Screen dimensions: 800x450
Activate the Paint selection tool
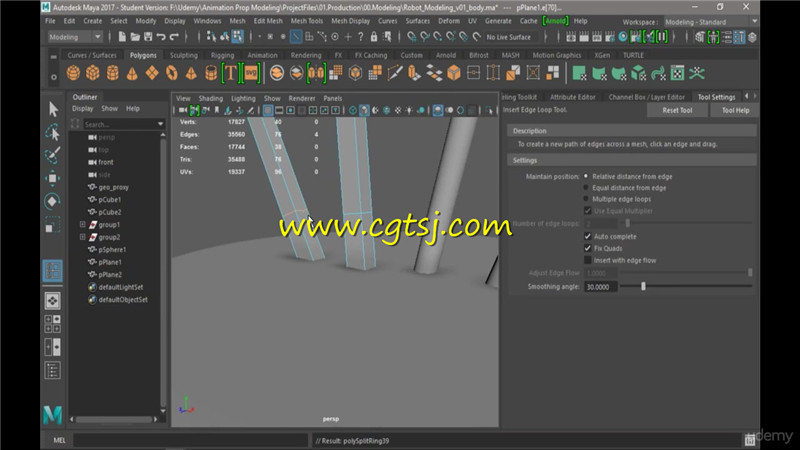click(53, 155)
